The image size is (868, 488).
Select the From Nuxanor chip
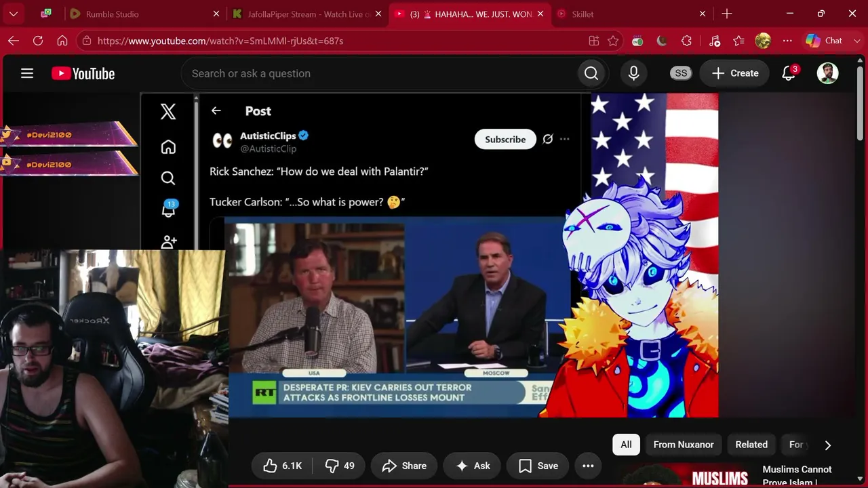[684, 445]
